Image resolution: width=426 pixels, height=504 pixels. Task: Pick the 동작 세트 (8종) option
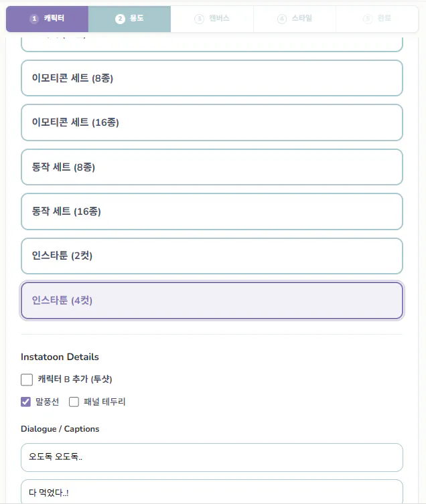tap(212, 167)
